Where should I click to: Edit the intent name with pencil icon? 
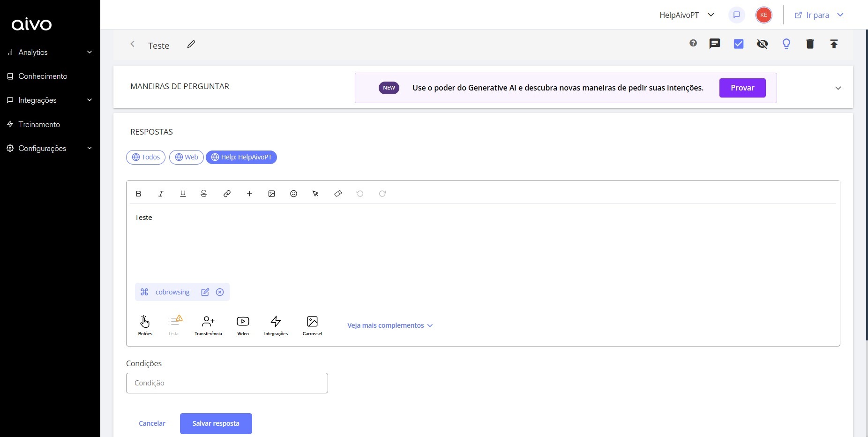pos(191,45)
